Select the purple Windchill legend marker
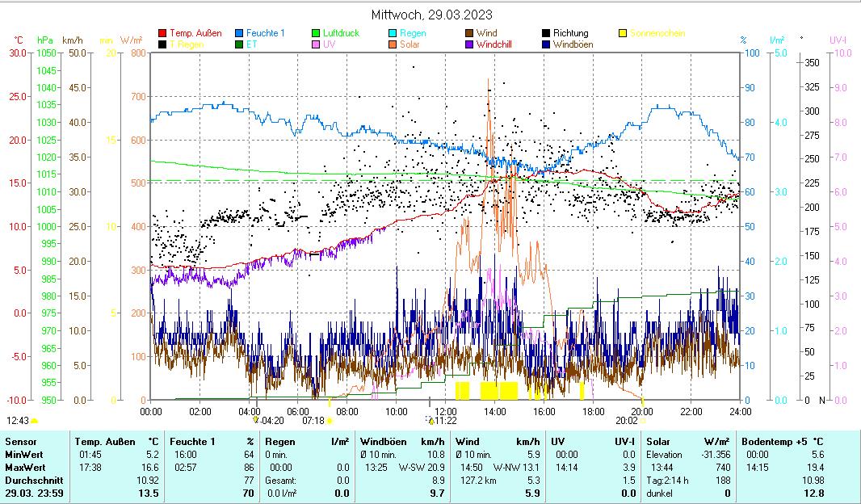Screen dimensions: 861x504 tap(470, 45)
